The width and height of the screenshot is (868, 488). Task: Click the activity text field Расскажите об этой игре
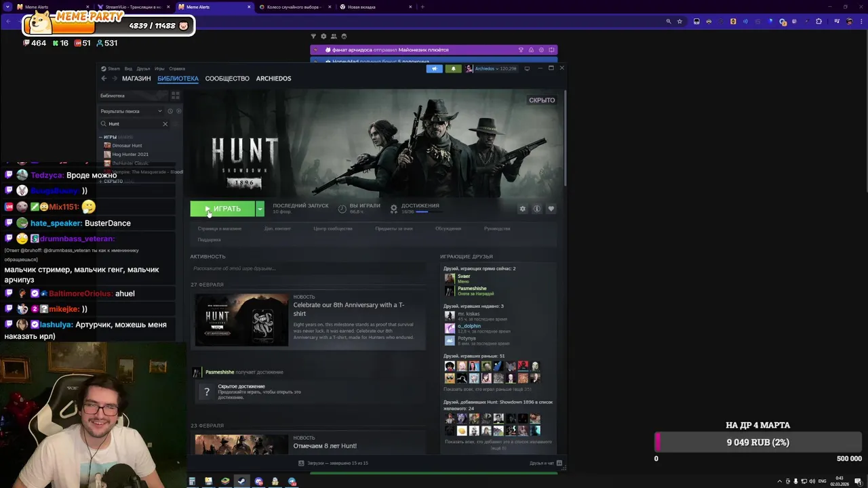tap(309, 268)
